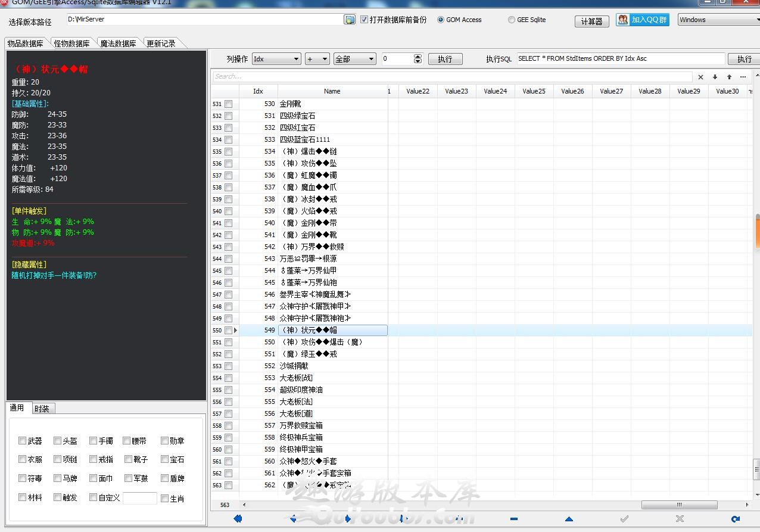
Task: Click the 自定义 text input box
Action: (140, 498)
